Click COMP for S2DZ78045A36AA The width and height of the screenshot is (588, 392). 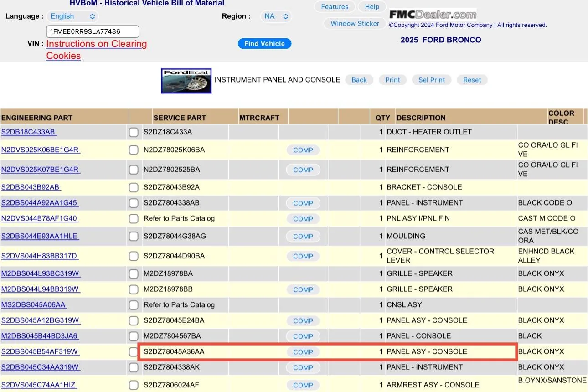[303, 352]
